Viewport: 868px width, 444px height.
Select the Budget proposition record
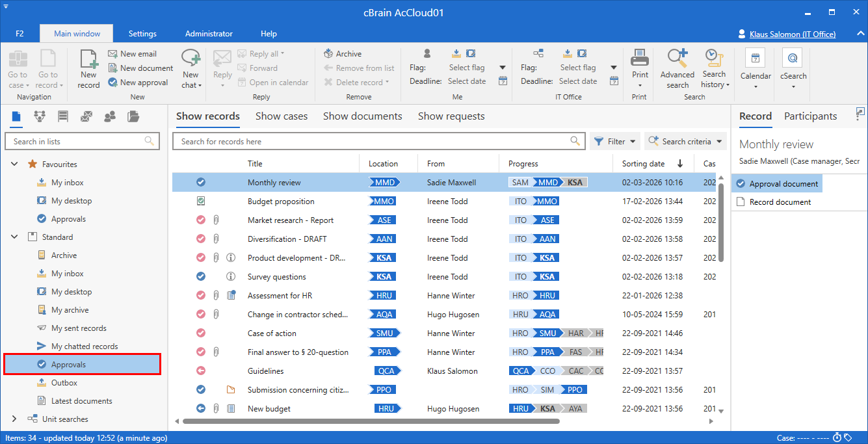(445, 202)
